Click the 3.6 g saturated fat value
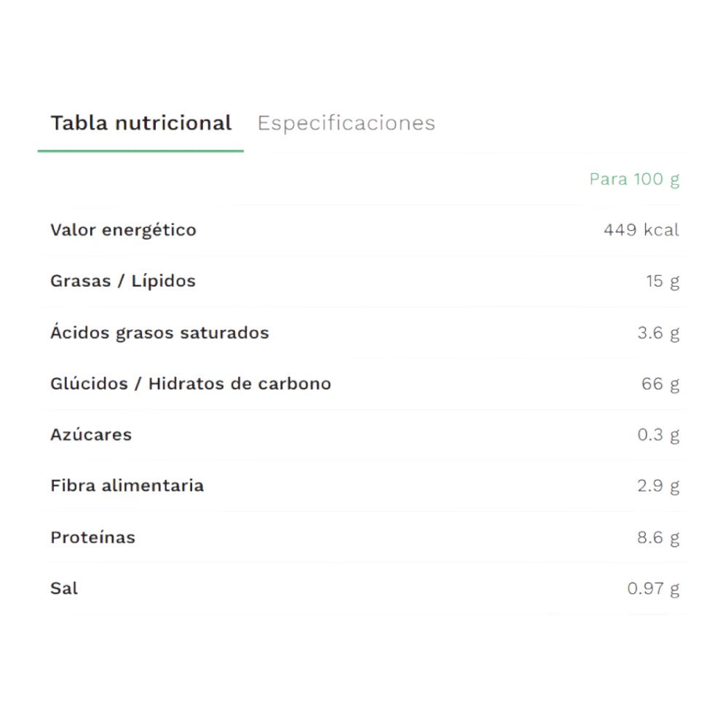Viewport: 728px width, 728px height. 658,333
